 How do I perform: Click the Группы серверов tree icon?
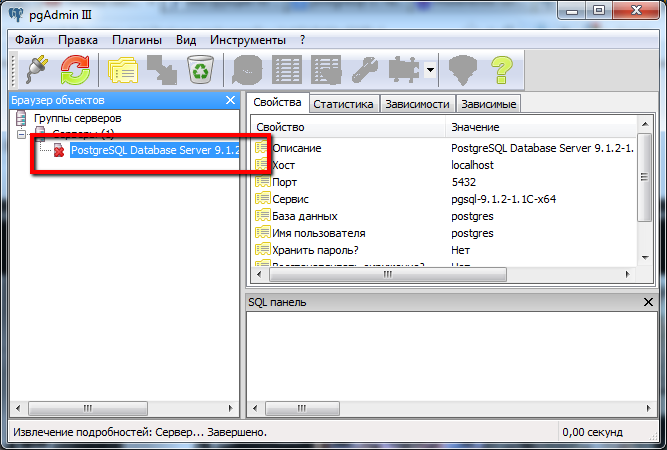21,118
